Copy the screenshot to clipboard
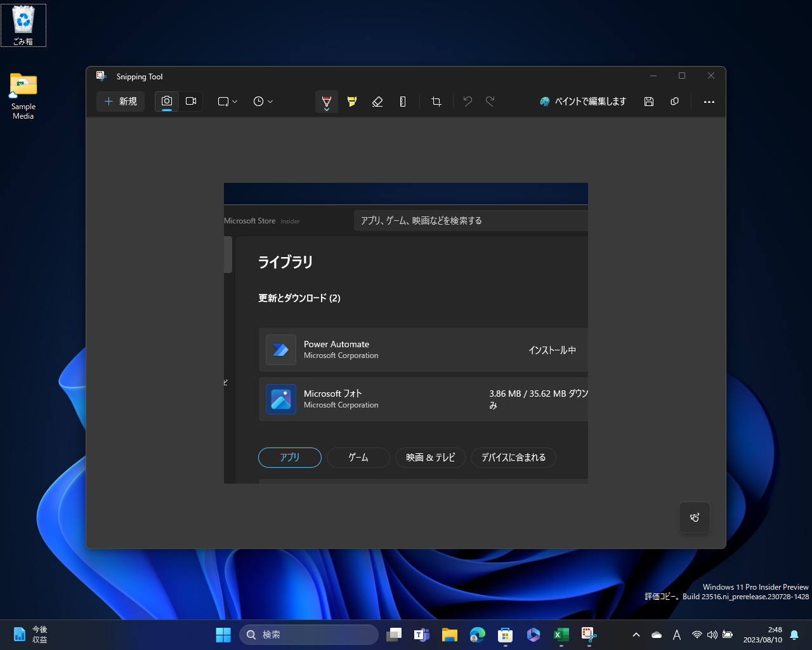Image resolution: width=812 pixels, height=650 pixels. [674, 102]
